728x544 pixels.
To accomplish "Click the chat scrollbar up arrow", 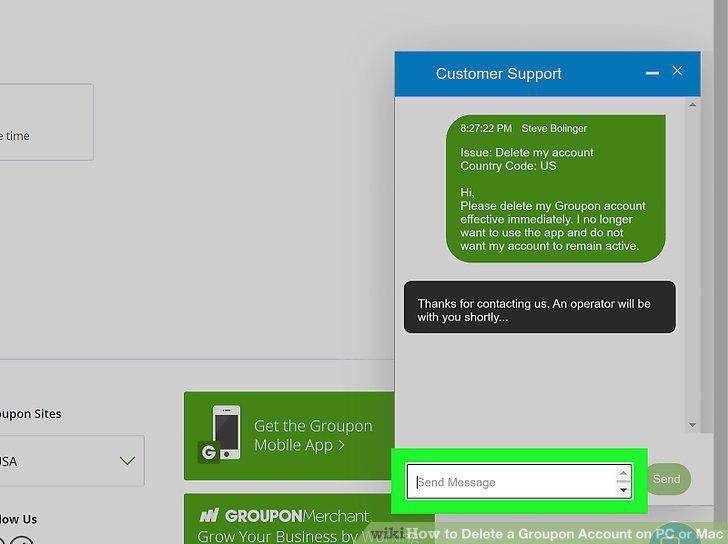I will point(692,105).
